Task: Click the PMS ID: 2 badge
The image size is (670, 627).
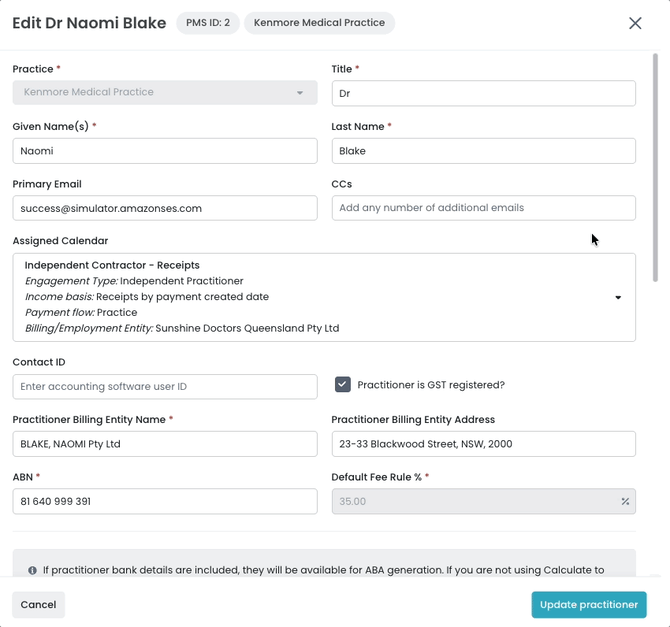Action: [208, 23]
